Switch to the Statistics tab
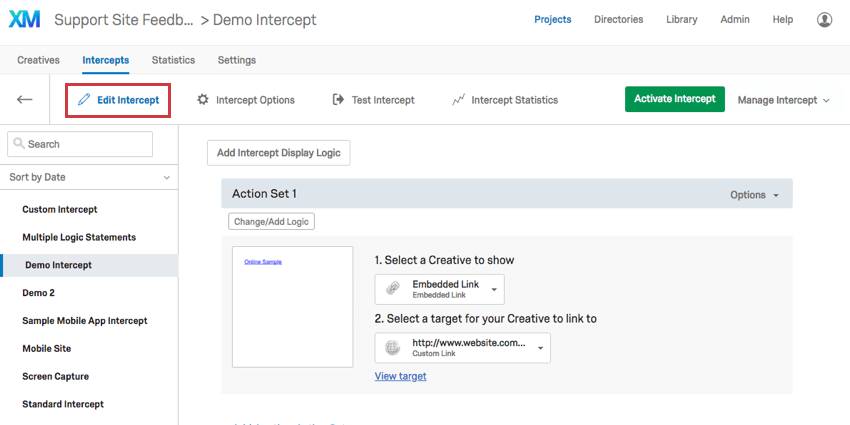850x425 pixels. pyautogui.click(x=173, y=60)
